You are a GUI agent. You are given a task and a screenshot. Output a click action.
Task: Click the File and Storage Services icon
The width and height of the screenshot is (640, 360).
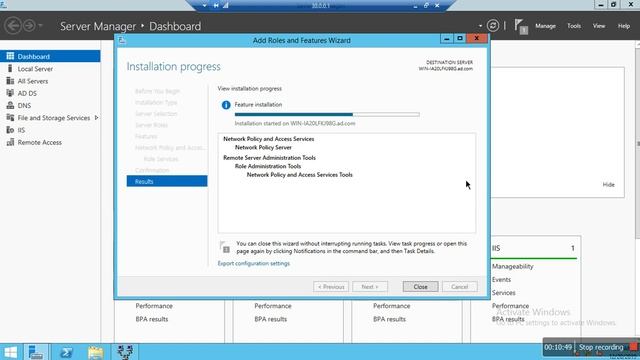point(10,118)
